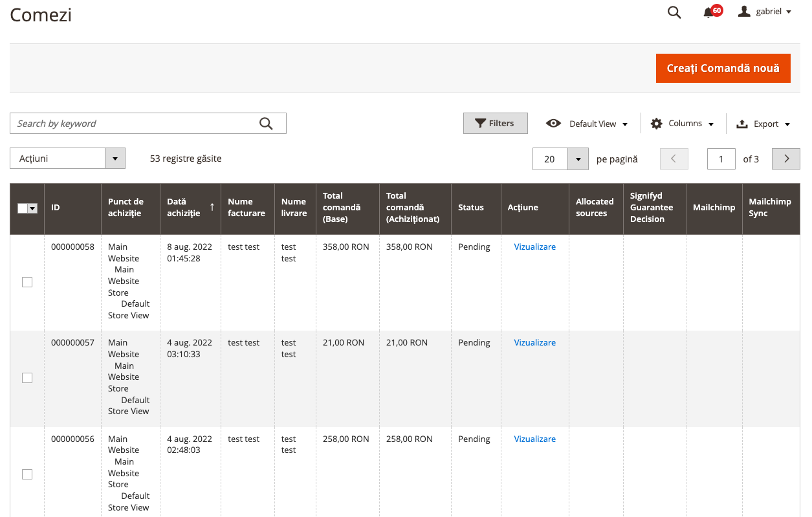812x517 pixels.
Task: Open the global search magnifier icon
Action: click(674, 12)
